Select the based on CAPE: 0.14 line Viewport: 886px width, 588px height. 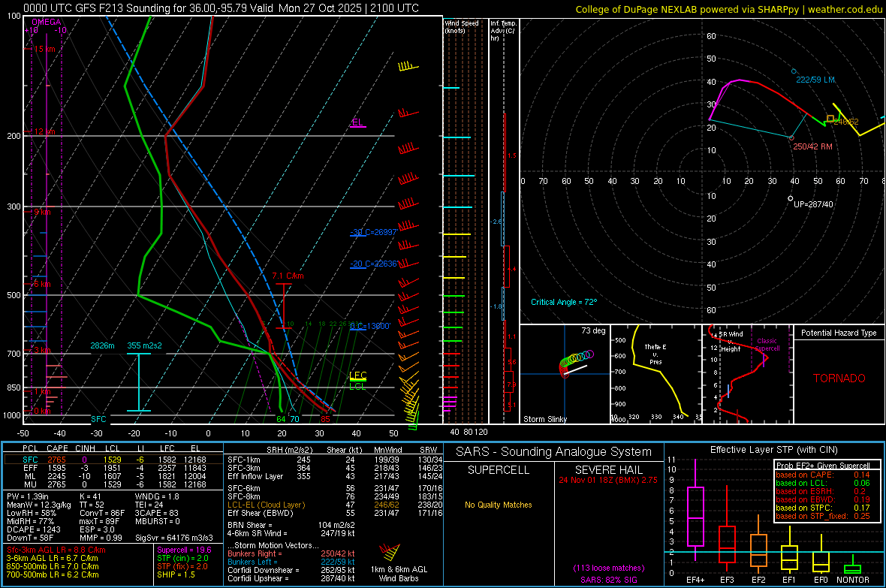click(x=823, y=475)
